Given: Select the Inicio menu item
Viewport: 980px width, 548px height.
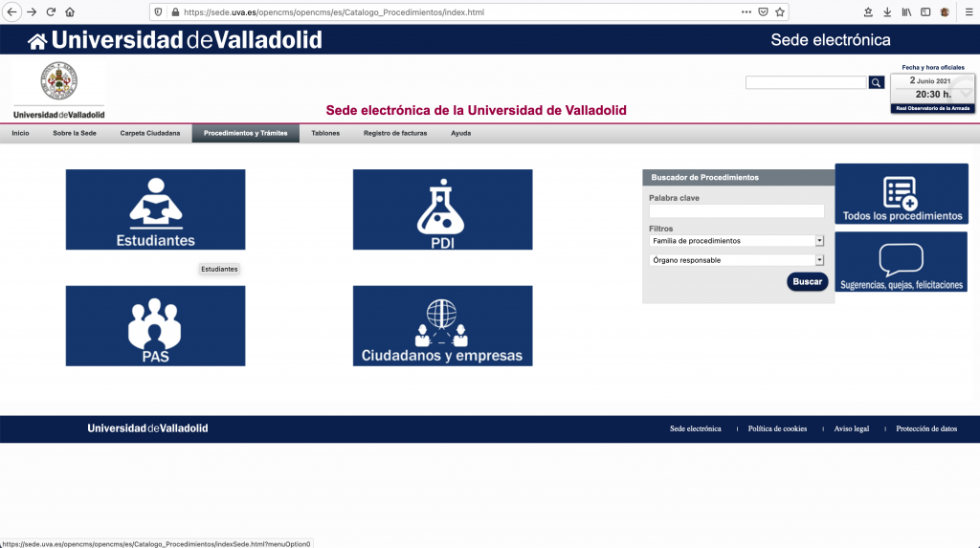Looking at the screenshot, I should pyautogui.click(x=20, y=133).
